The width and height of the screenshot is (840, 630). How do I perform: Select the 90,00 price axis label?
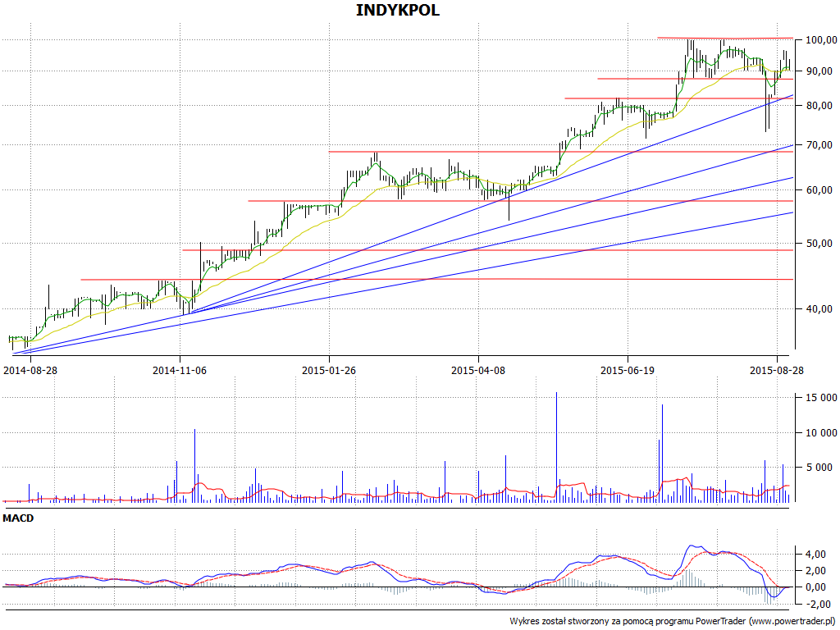820,71
